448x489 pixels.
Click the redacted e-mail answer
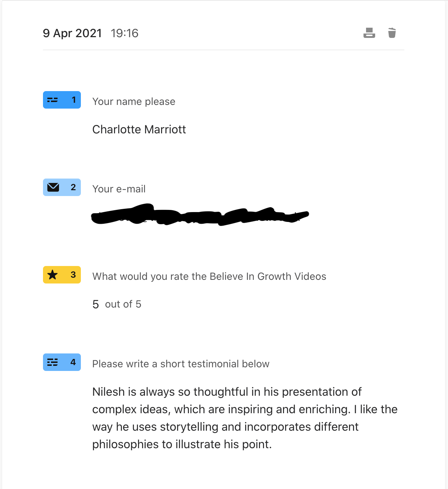pos(200,215)
